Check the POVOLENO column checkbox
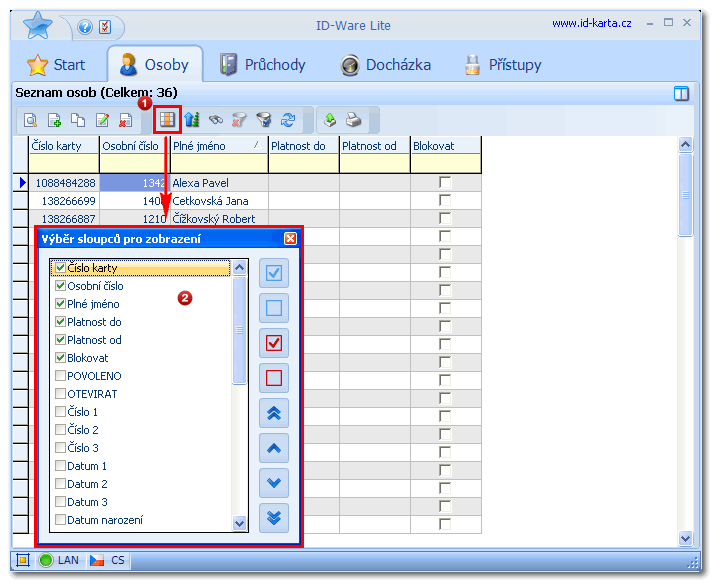 pyautogui.click(x=60, y=376)
